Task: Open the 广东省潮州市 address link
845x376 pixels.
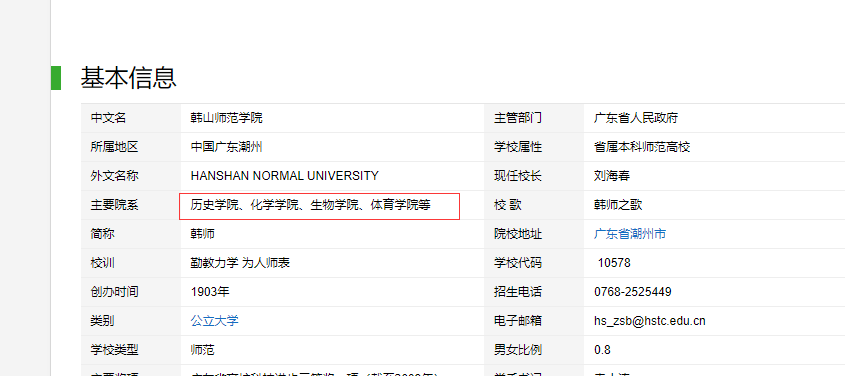Action: coord(630,234)
